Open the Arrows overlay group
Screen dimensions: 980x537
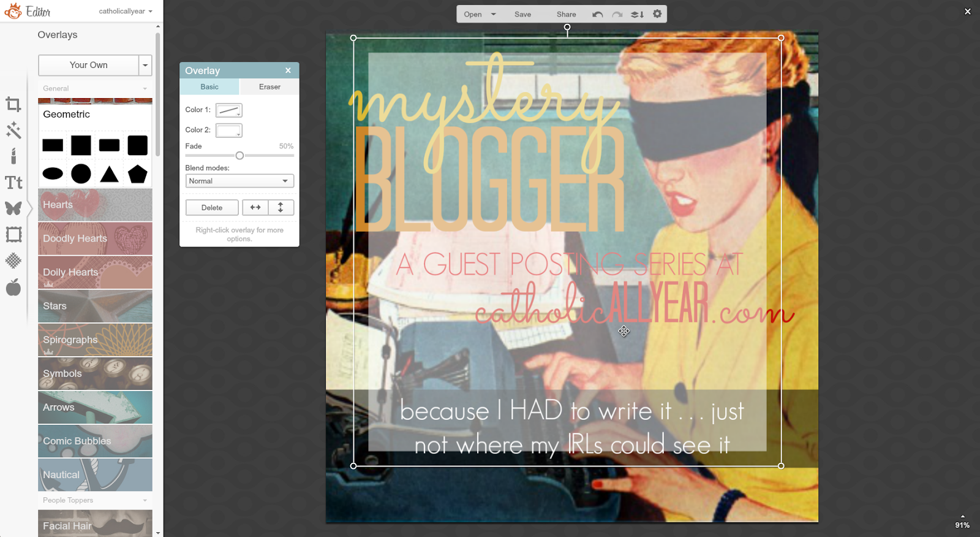(95, 407)
